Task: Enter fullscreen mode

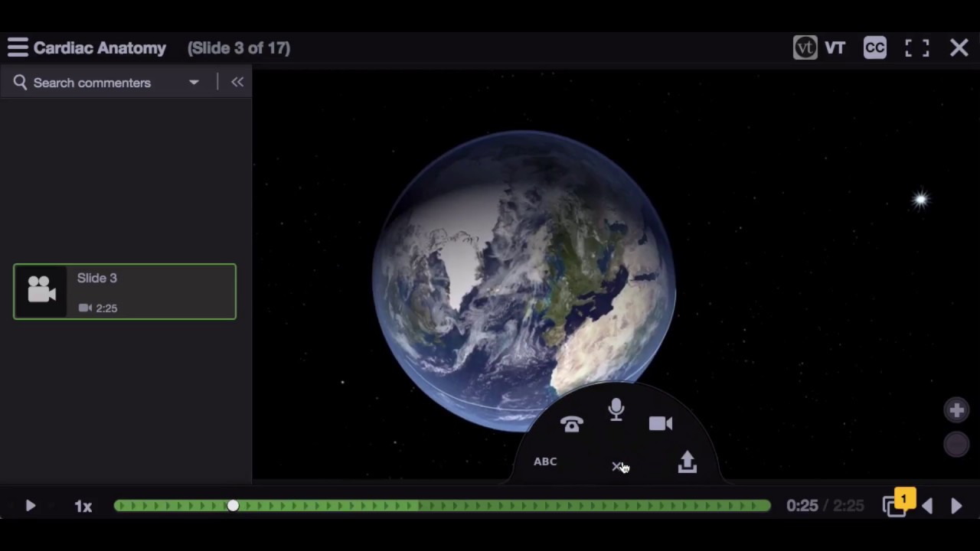Action: pyautogui.click(x=916, y=48)
